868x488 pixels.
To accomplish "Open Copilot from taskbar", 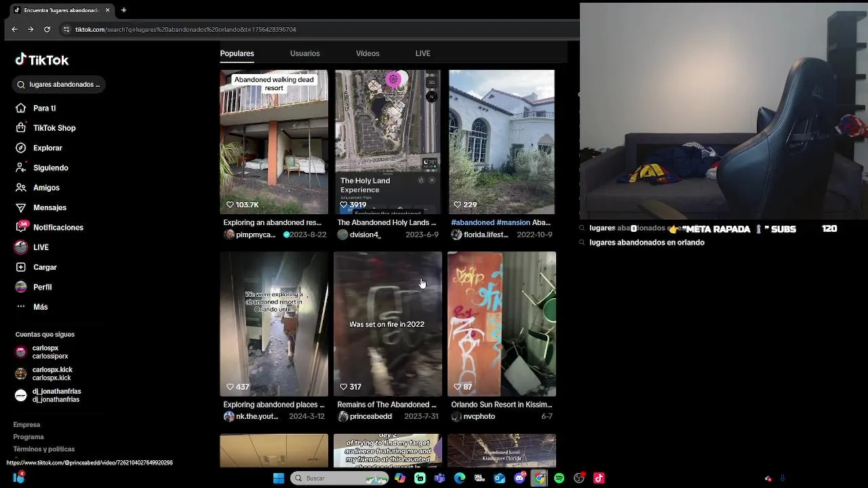I will coord(400,478).
